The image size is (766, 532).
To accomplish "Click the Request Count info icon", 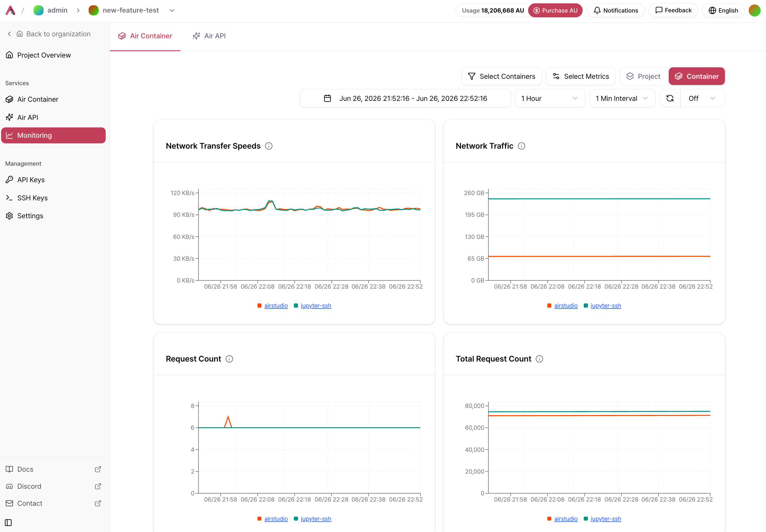I will (230, 359).
